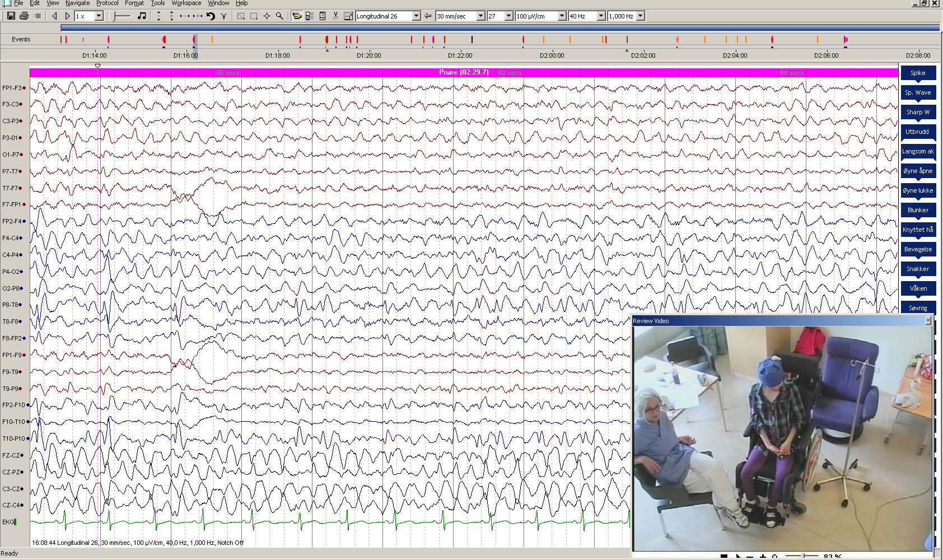Open the Help menu

click(x=241, y=3)
